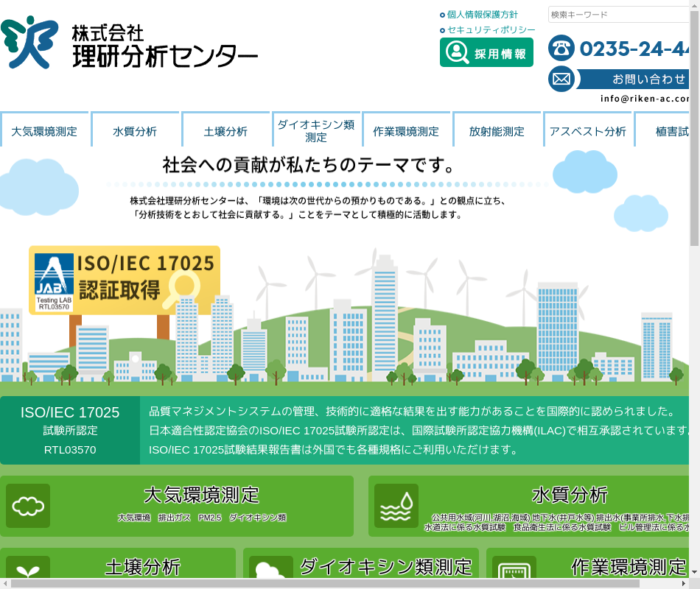The width and height of the screenshot is (700, 589).
Task: Select the 大気環境測定 navigation tab
Action: [44, 131]
